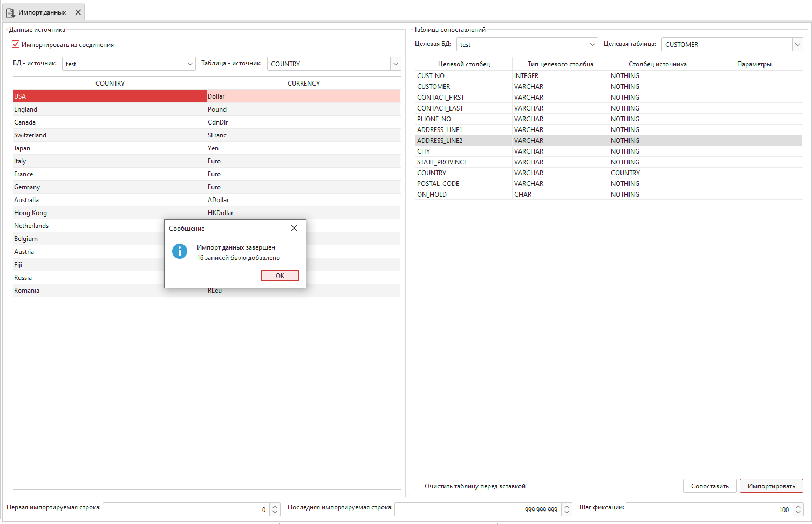Uncheck Импортировать из соединения
Screen dimensions: 812x524
click(x=15, y=45)
